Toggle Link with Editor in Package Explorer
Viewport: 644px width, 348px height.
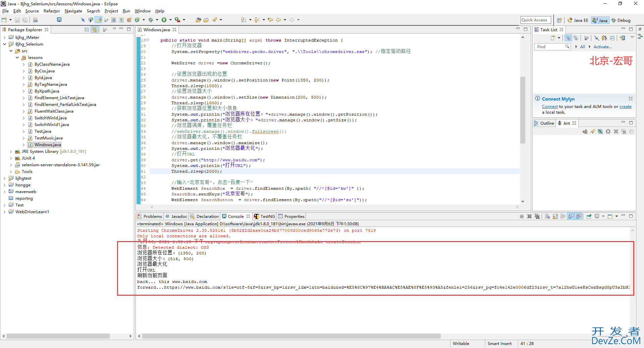[x=95, y=30]
